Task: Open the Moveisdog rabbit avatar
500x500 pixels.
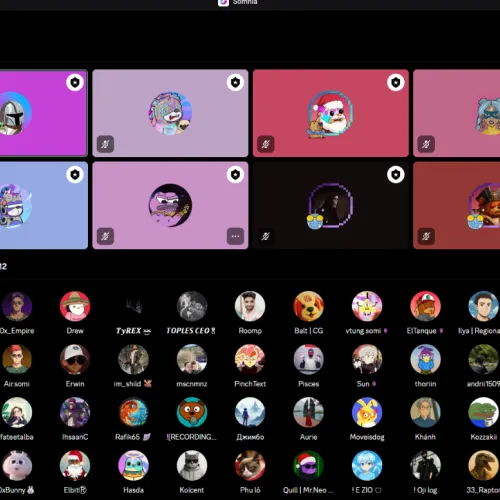Action: (367, 412)
